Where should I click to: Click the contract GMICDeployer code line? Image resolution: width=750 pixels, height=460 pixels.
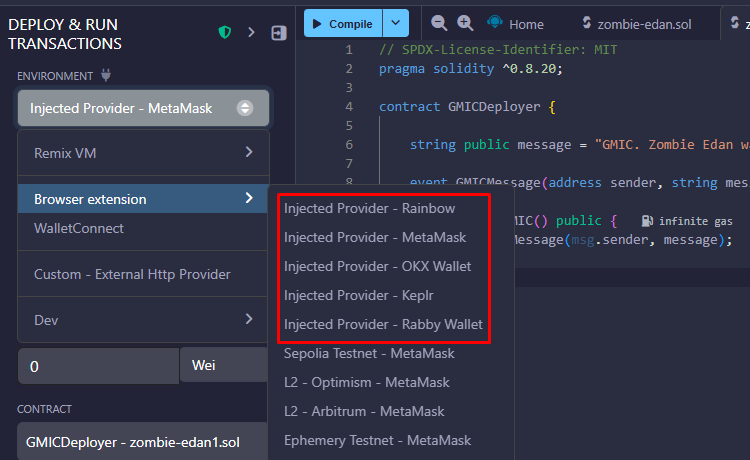467,107
